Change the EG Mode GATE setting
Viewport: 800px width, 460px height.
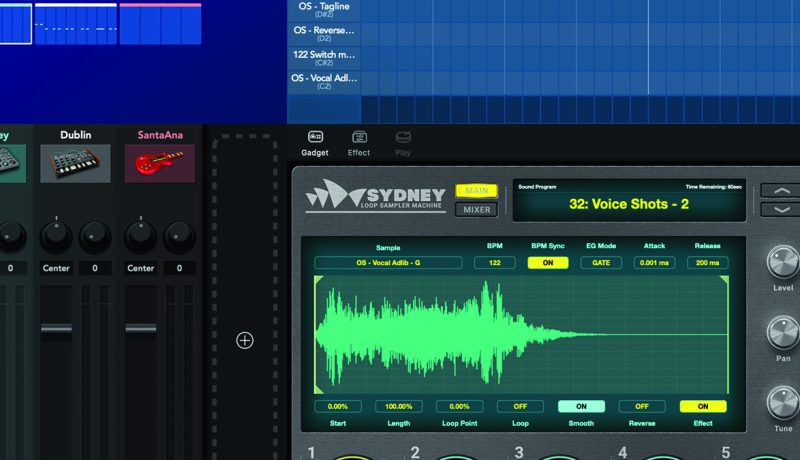(601, 263)
